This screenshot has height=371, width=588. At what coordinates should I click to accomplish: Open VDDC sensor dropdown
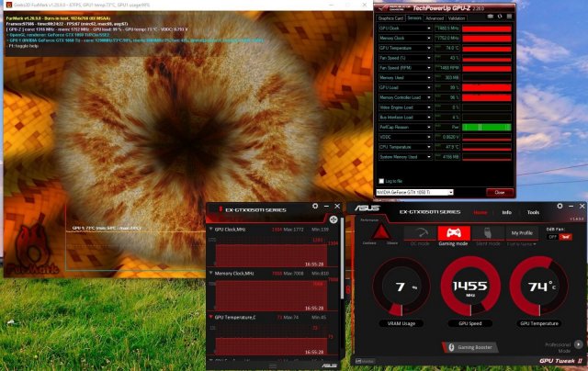[429, 137]
